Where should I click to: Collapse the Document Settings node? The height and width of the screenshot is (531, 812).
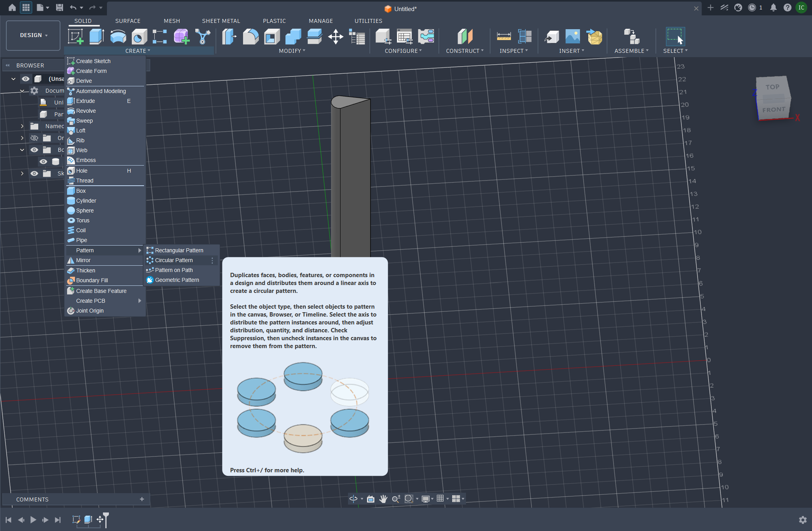(x=22, y=91)
